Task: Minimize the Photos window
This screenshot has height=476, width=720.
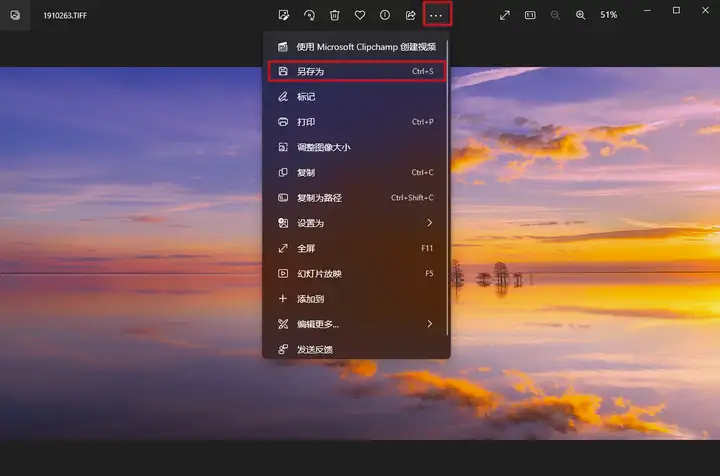Action: coord(647,10)
